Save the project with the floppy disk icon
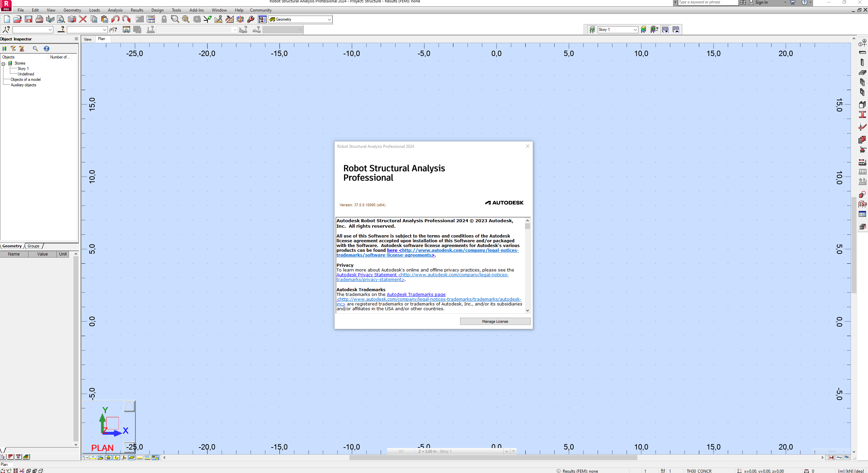 click(29, 19)
